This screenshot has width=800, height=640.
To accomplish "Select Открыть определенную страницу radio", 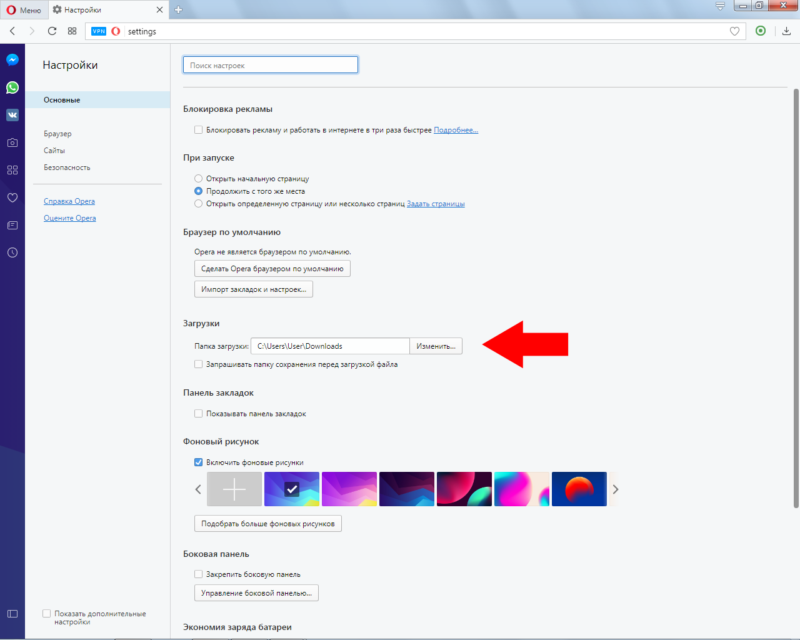I will (198, 204).
